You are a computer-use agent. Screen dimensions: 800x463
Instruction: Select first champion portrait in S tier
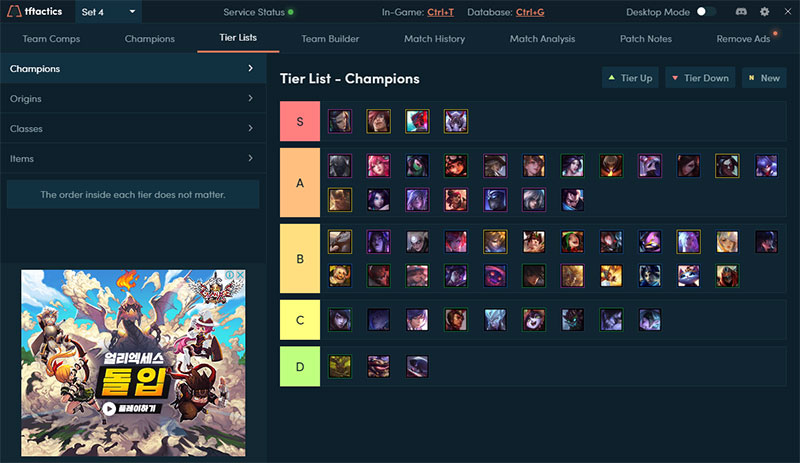tap(340, 121)
